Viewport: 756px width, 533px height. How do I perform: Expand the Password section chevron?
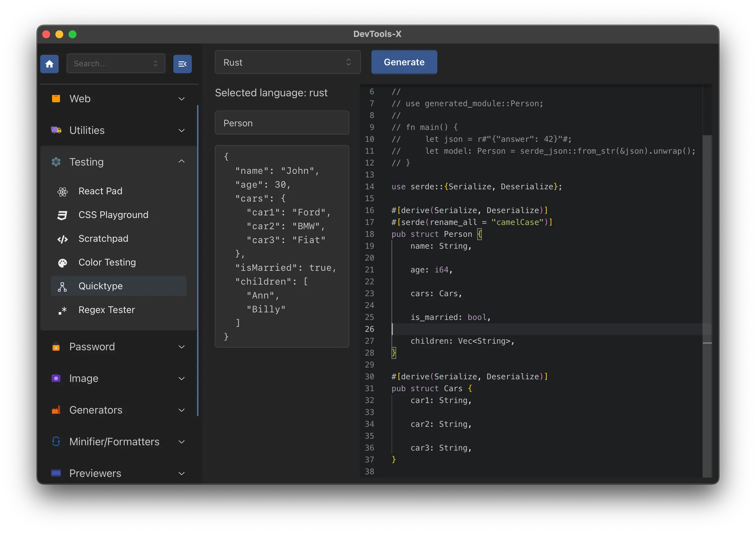[182, 347]
